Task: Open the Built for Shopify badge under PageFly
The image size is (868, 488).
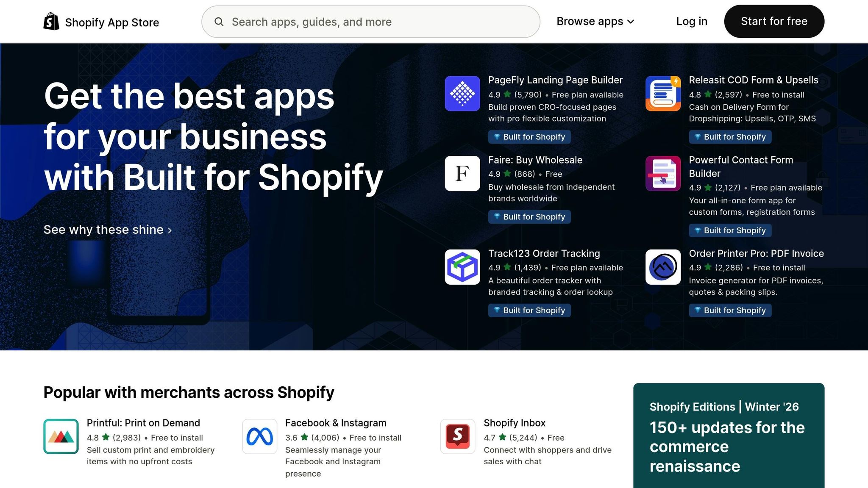Action: (x=529, y=137)
